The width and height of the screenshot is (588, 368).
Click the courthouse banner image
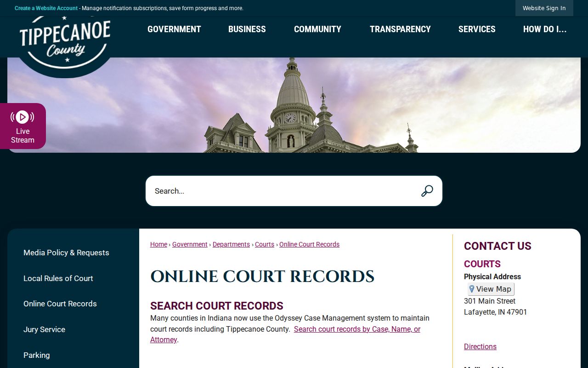[294, 105]
